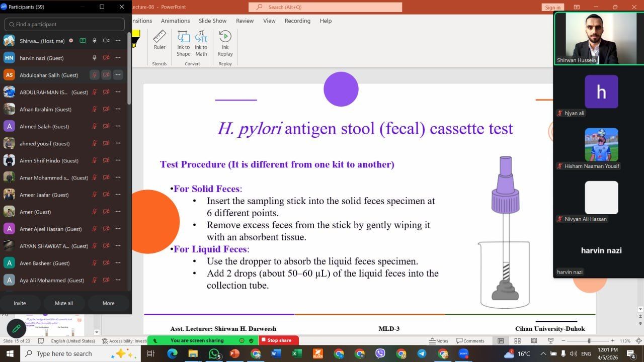The image size is (644, 362).
Task: Expand the More menu in participants panel
Action: 108,303
